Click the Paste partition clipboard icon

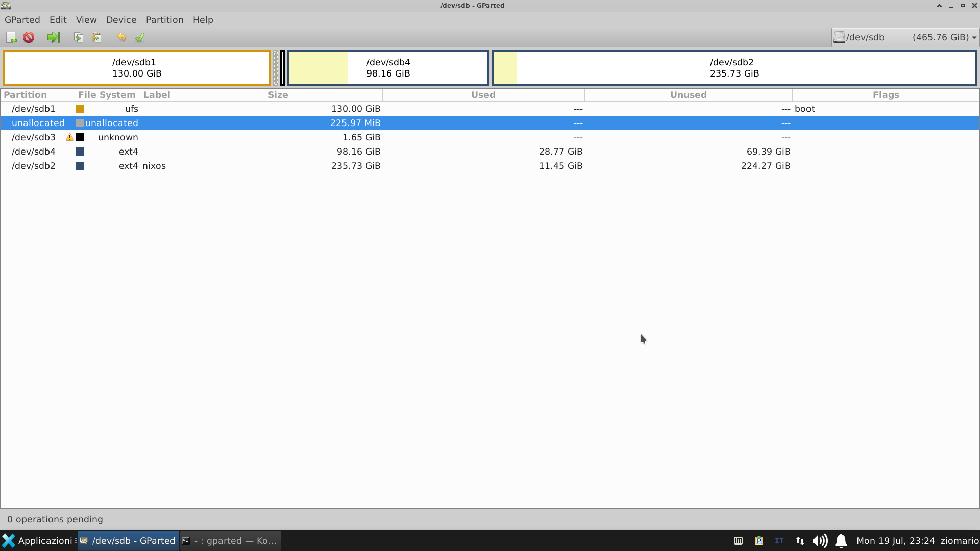point(96,37)
